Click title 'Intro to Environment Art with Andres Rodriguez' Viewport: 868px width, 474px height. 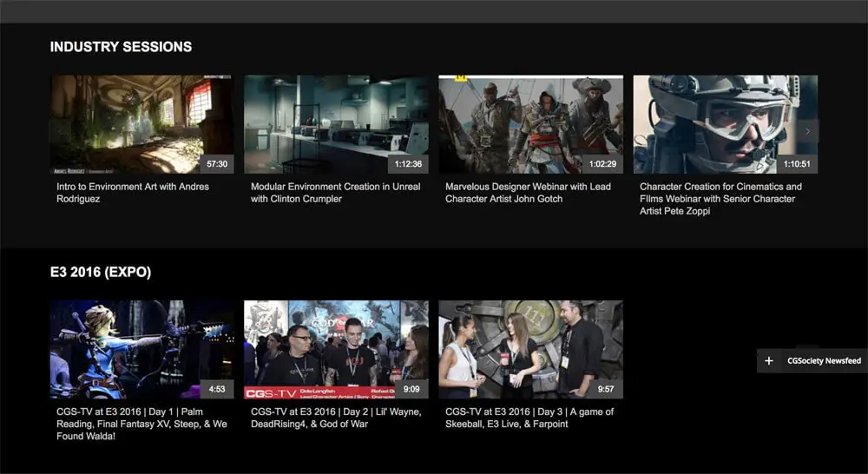[x=133, y=193]
